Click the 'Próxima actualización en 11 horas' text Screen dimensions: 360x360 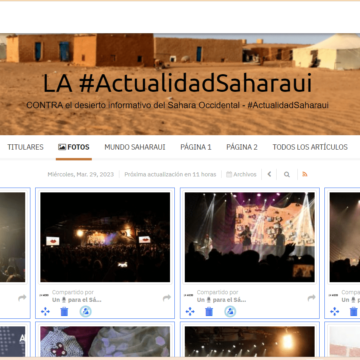170,174
